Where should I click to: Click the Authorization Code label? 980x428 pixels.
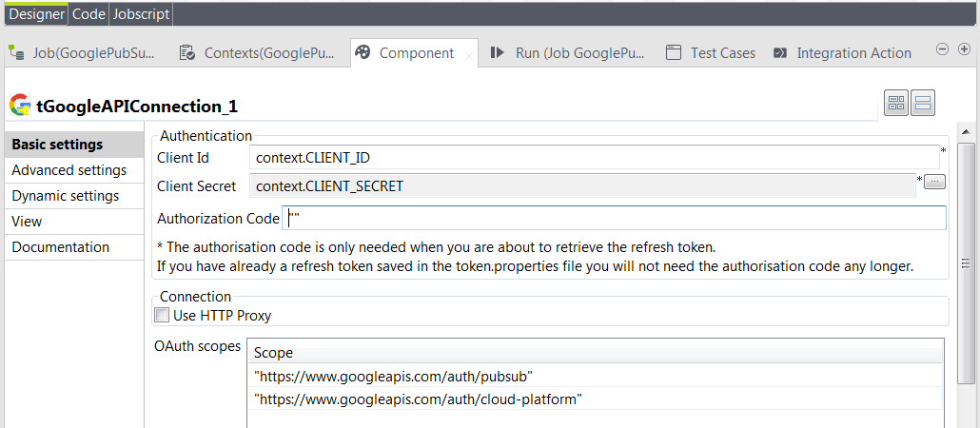pos(218,219)
